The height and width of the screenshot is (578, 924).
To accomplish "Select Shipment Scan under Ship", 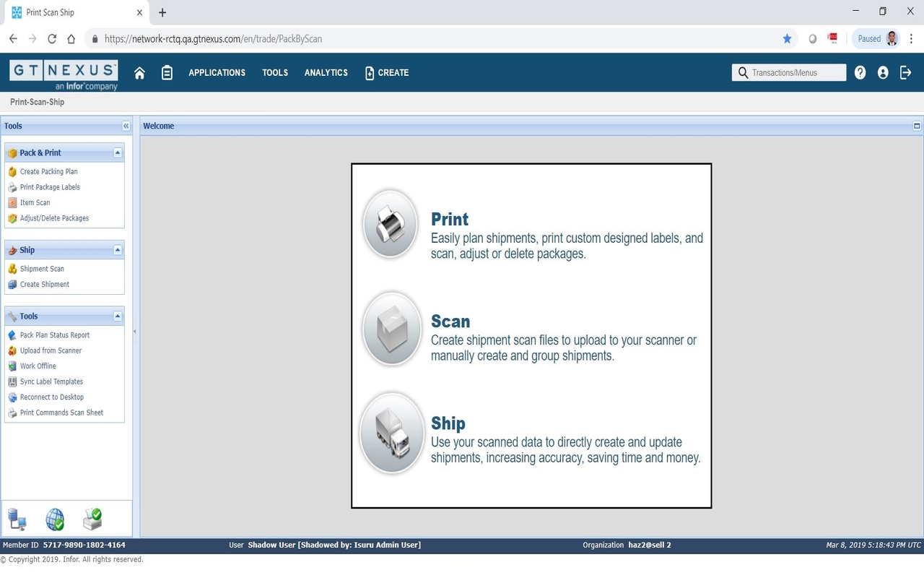I will pyautogui.click(x=42, y=268).
